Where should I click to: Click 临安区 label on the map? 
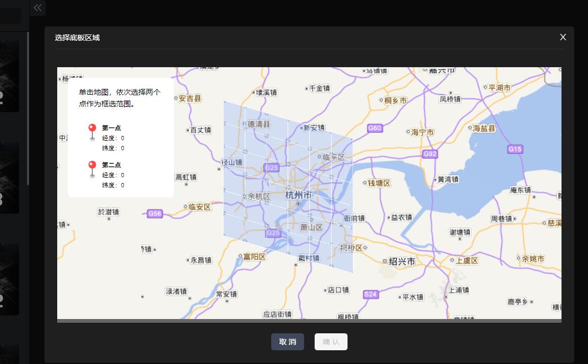[200, 207]
